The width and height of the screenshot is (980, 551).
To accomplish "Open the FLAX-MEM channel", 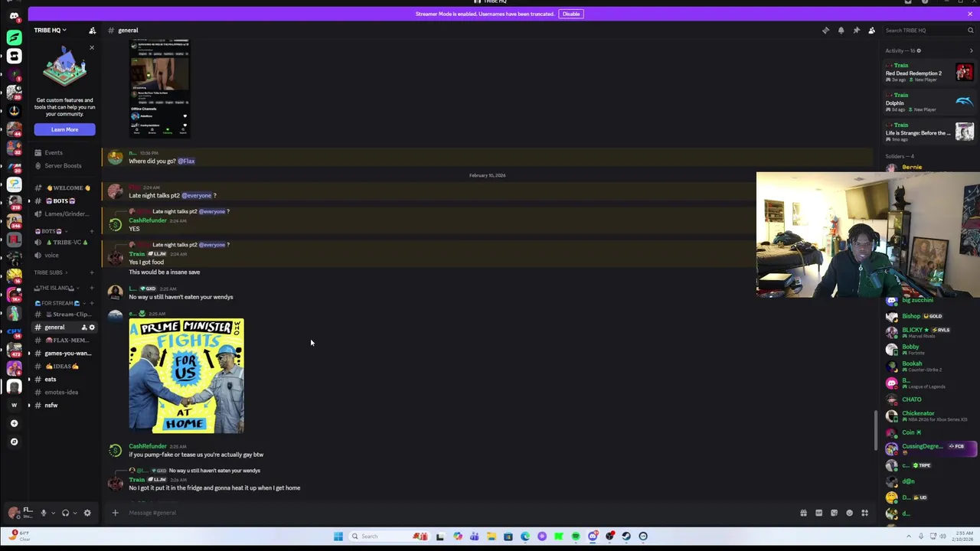I will (64, 340).
